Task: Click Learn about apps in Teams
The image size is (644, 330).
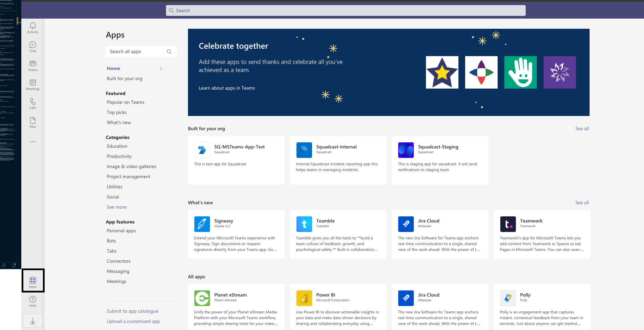Action: tap(226, 88)
